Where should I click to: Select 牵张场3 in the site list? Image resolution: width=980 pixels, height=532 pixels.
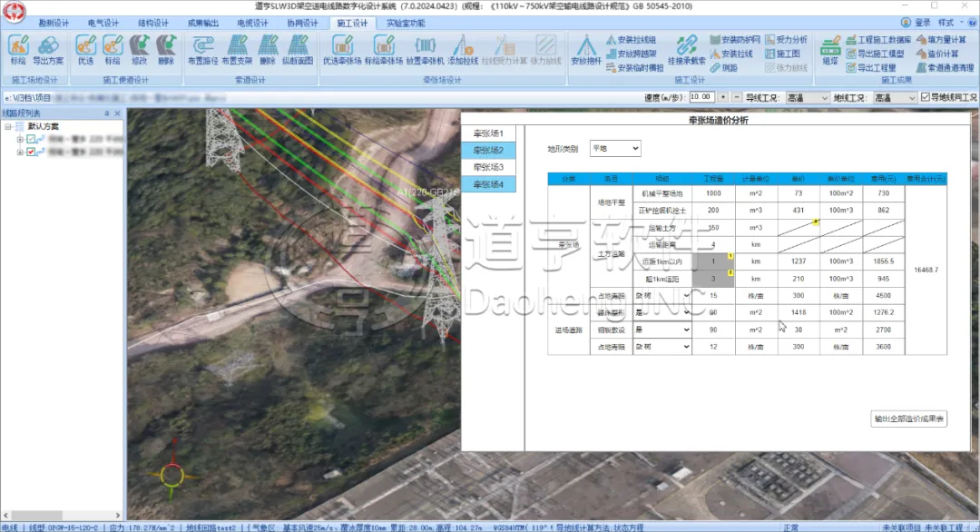point(488,167)
